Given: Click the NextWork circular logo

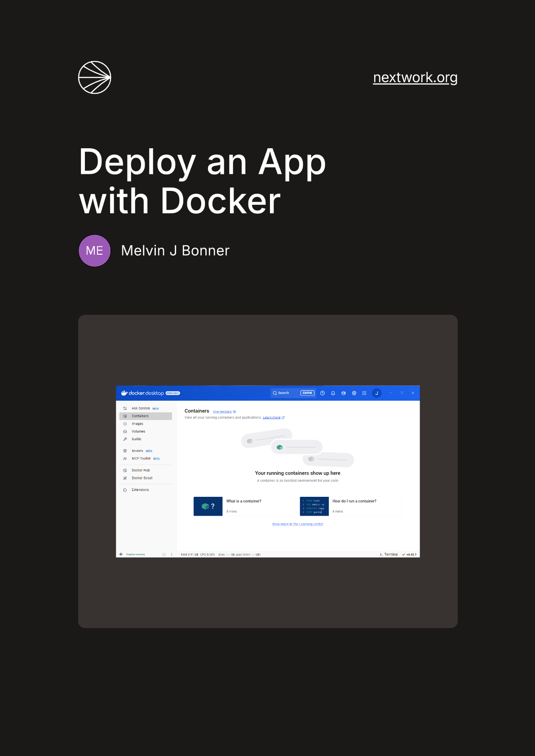Looking at the screenshot, I should [x=94, y=77].
